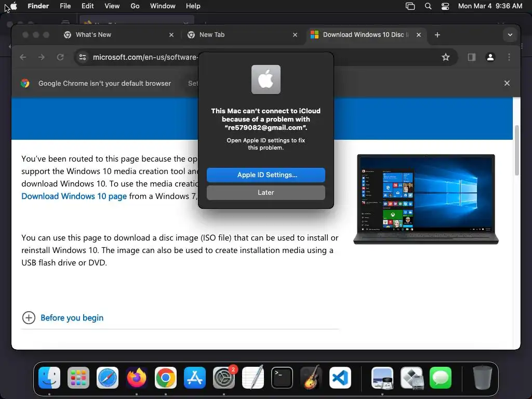Click Apple ID Settings button

pyautogui.click(x=266, y=175)
